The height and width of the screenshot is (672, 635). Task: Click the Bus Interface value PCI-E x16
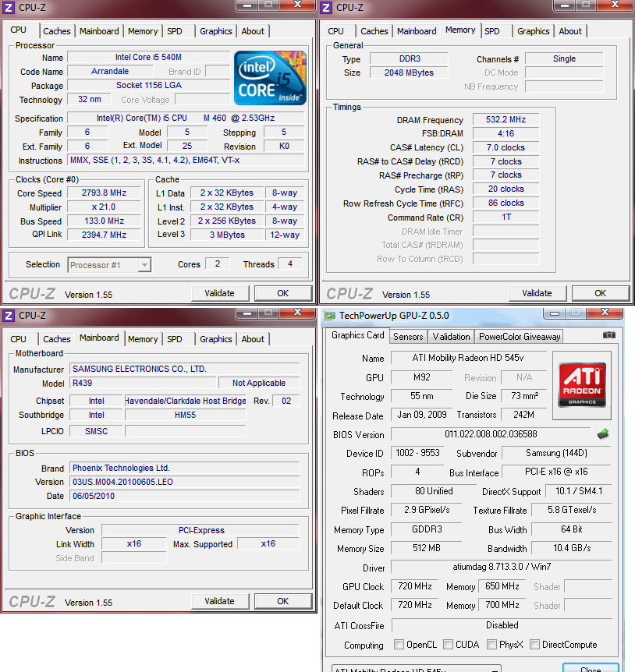[556, 472]
